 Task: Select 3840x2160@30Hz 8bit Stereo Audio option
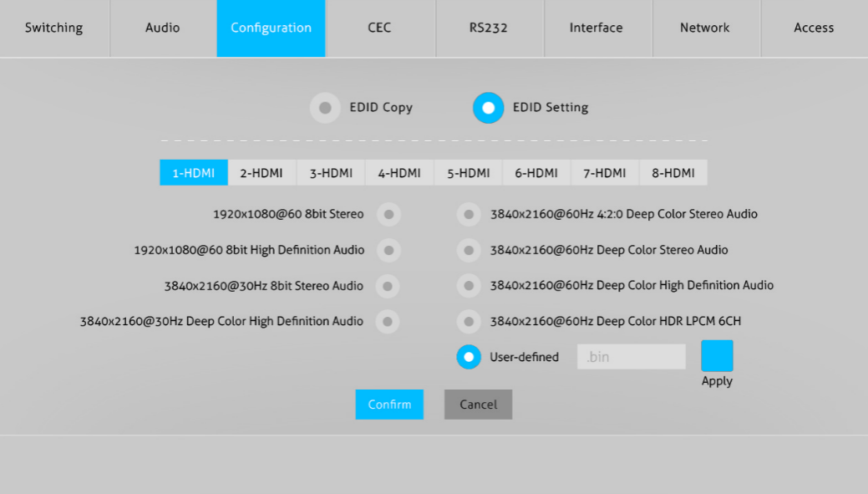[x=388, y=286]
